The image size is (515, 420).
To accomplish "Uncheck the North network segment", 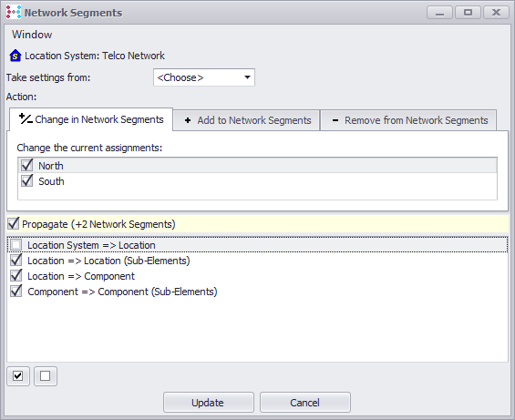I will 27,165.
